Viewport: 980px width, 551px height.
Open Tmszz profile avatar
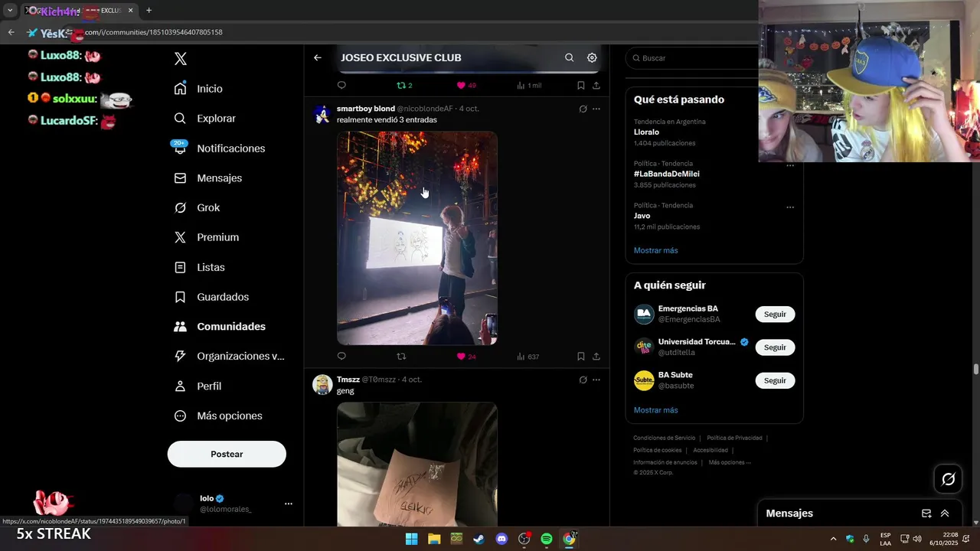point(322,385)
